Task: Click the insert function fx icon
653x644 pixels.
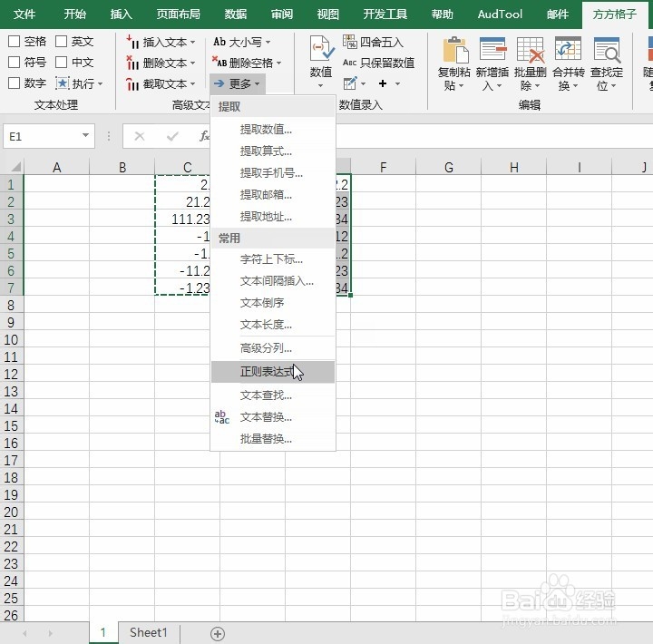Action: click(204, 136)
